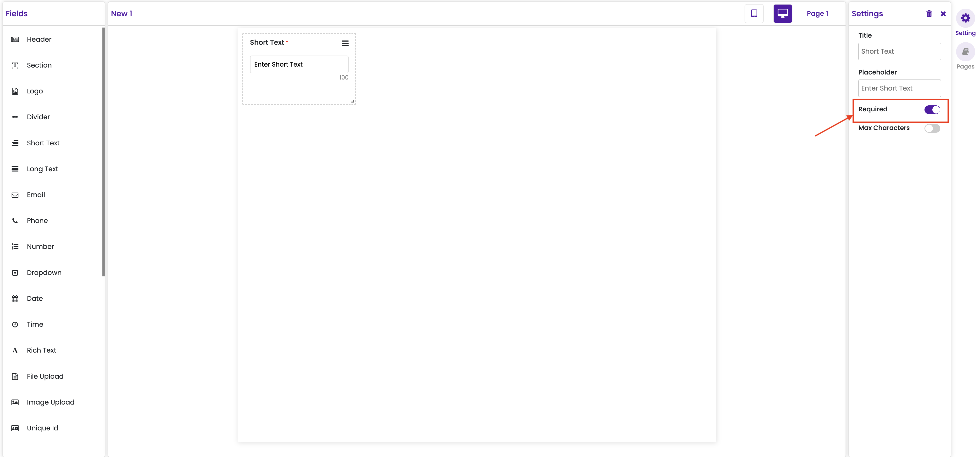The width and height of the screenshot is (980, 457).
Task: Click the Header field icon
Action: [15, 39]
